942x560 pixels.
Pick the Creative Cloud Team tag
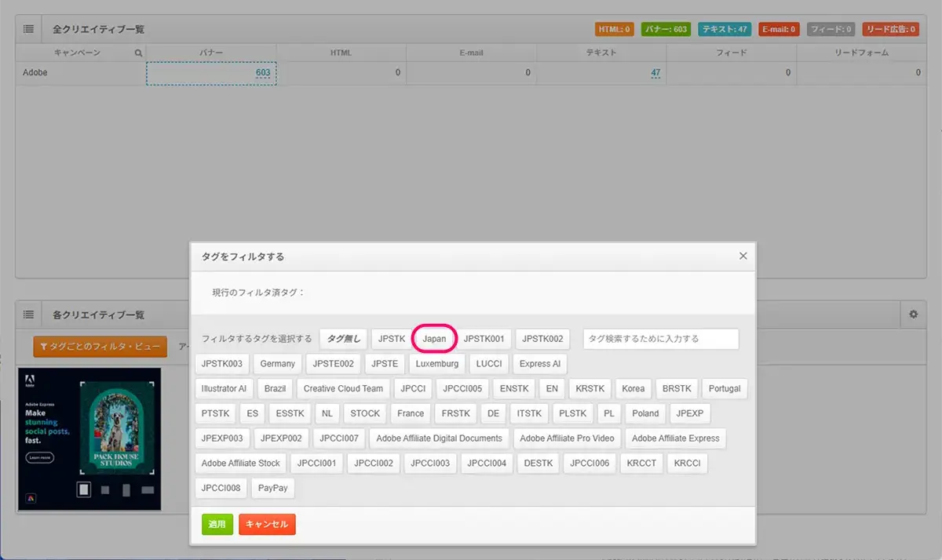pos(343,388)
